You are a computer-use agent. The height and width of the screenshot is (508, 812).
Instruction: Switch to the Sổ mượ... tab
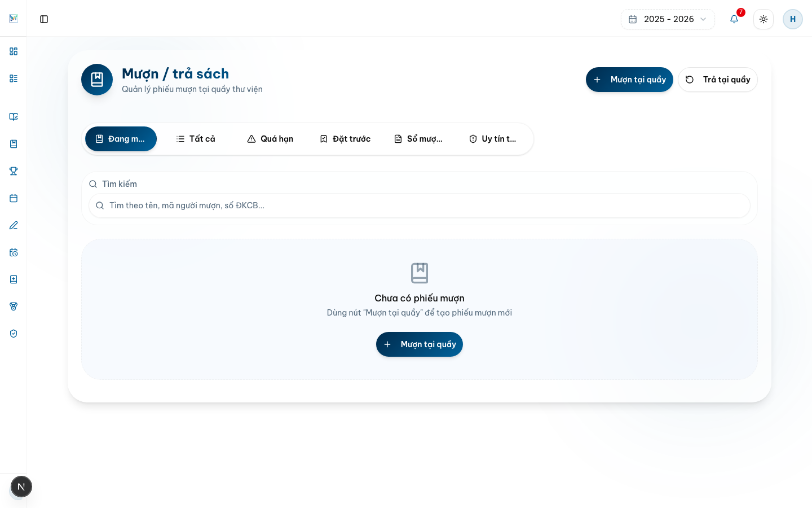tap(418, 139)
